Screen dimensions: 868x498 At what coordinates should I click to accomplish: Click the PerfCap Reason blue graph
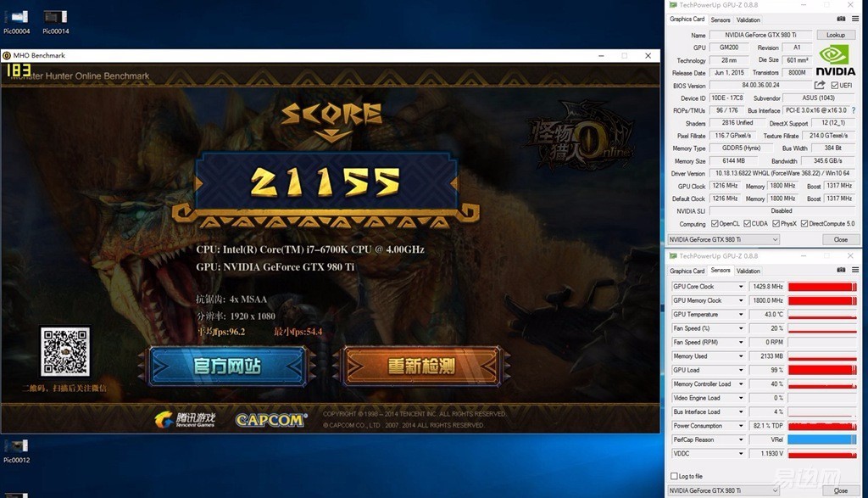pos(822,439)
